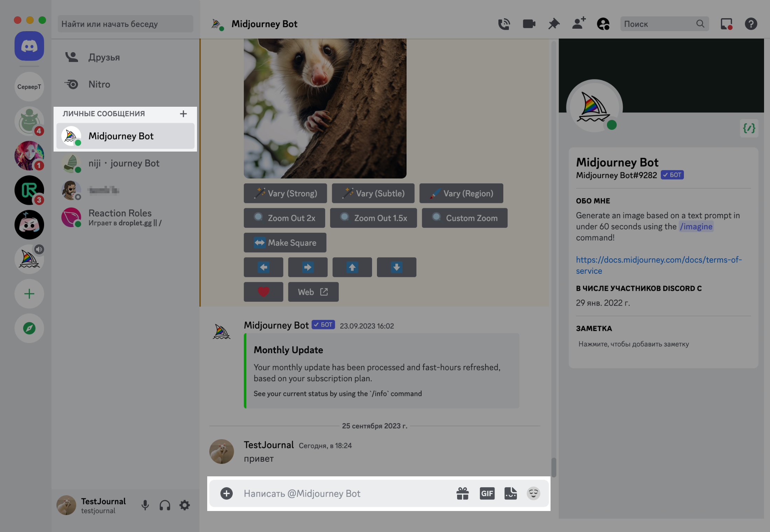
Task: Toggle headphones deafen
Action: tap(165, 505)
